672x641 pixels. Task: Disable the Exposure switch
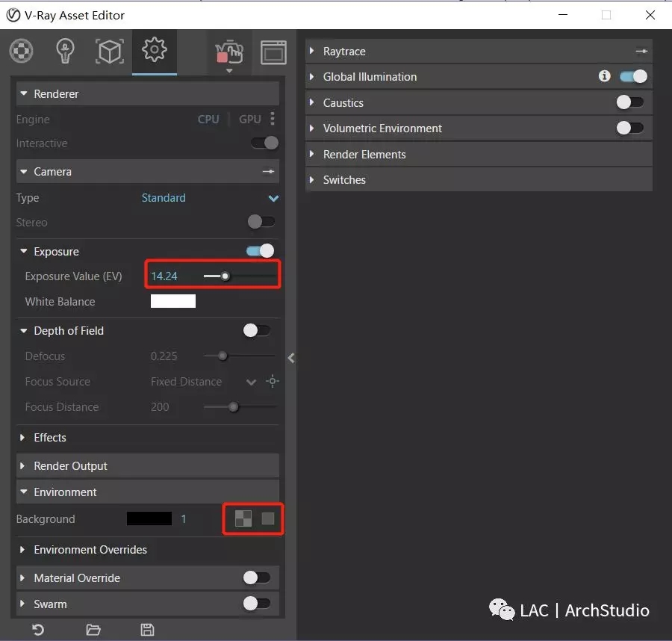click(260, 251)
